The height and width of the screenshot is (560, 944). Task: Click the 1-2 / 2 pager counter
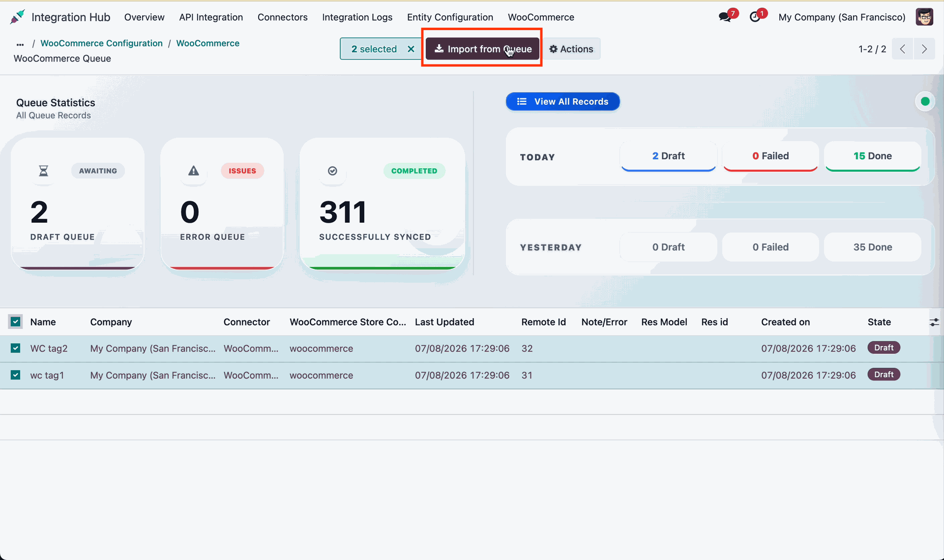click(872, 49)
